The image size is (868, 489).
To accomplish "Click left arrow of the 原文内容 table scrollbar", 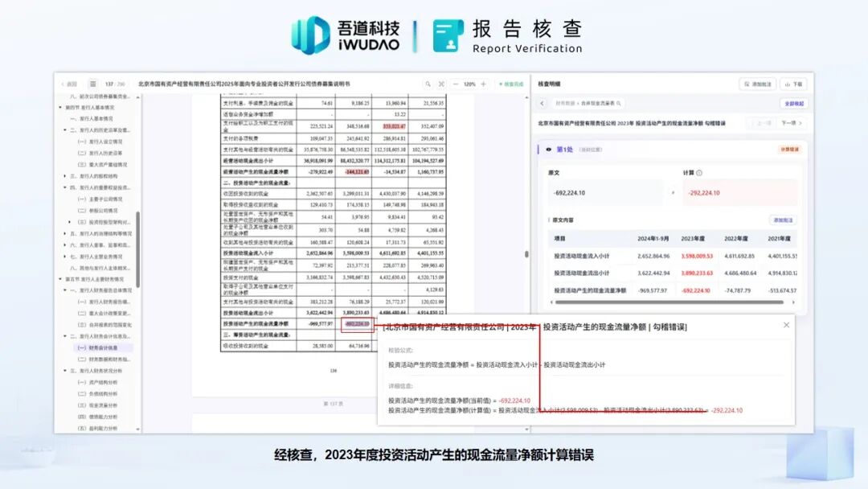I will coord(551,302).
